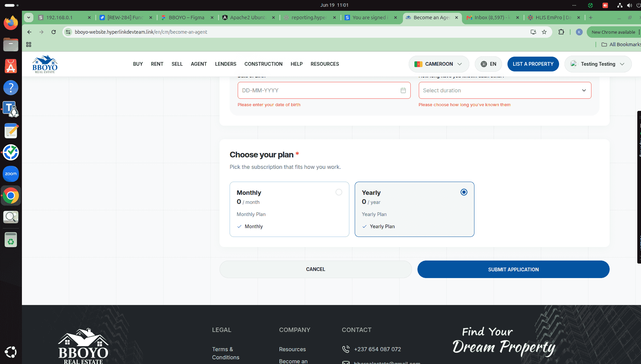
Task: Click SUBMIT APPLICATION button
Action: (513, 269)
